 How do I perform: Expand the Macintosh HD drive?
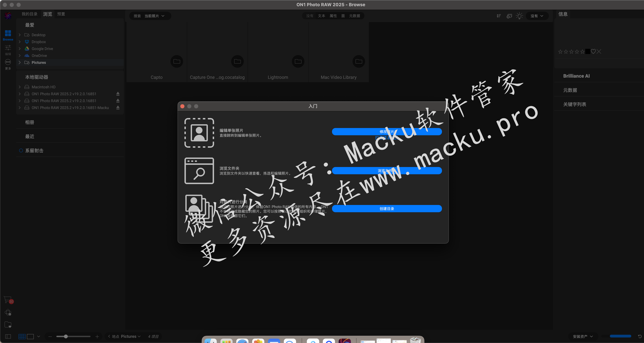click(x=20, y=87)
